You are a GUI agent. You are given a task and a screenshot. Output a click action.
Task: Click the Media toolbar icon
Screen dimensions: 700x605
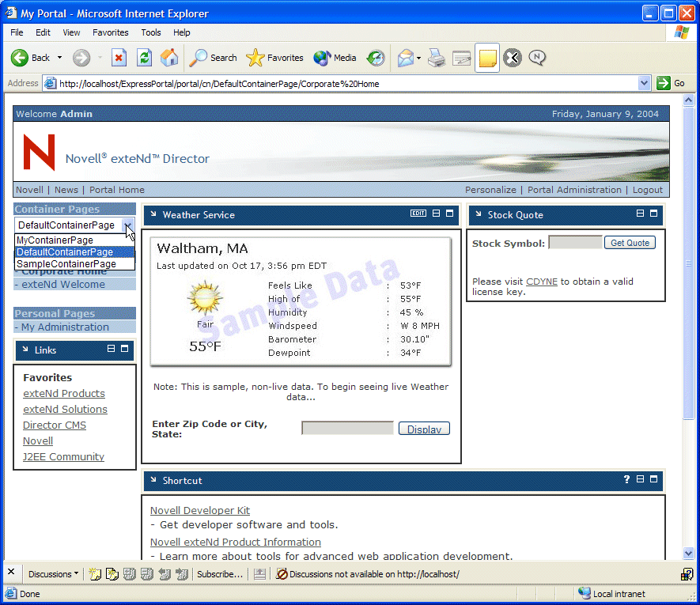pyautogui.click(x=320, y=58)
